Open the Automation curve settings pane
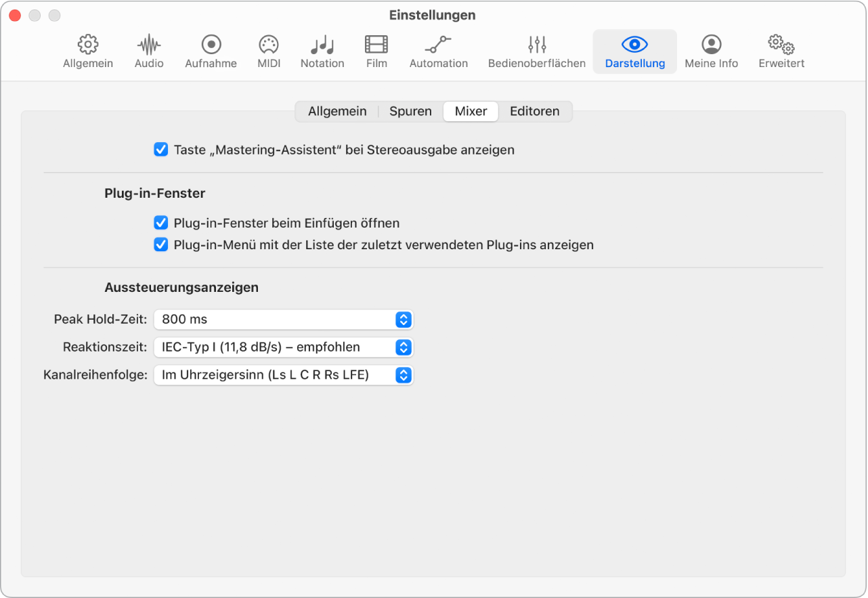868x598 pixels. click(x=439, y=52)
